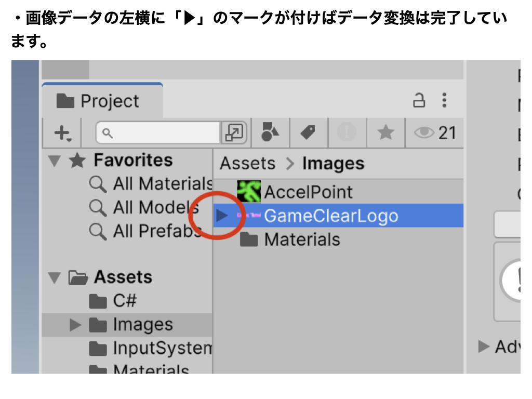Collapse the Assets folder tree
The width and height of the screenshot is (532, 399).
coord(54,278)
